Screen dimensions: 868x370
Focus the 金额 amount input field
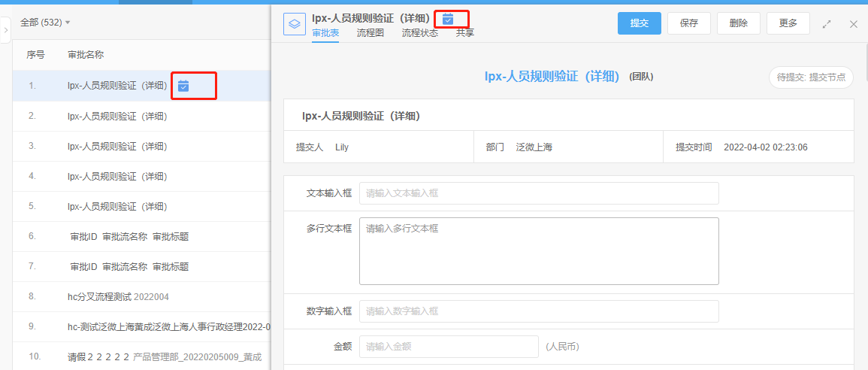coord(449,347)
